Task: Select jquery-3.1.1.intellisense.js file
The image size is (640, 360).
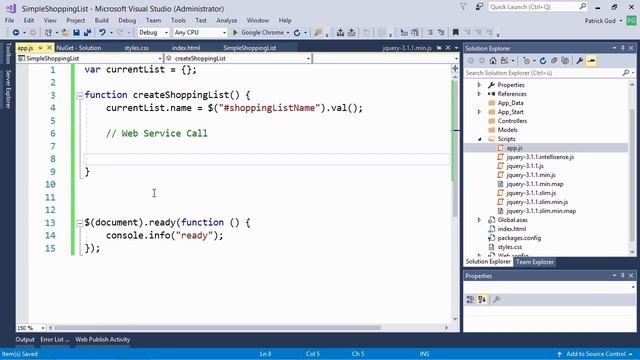Action: pyautogui.click(x=540, y=157)
